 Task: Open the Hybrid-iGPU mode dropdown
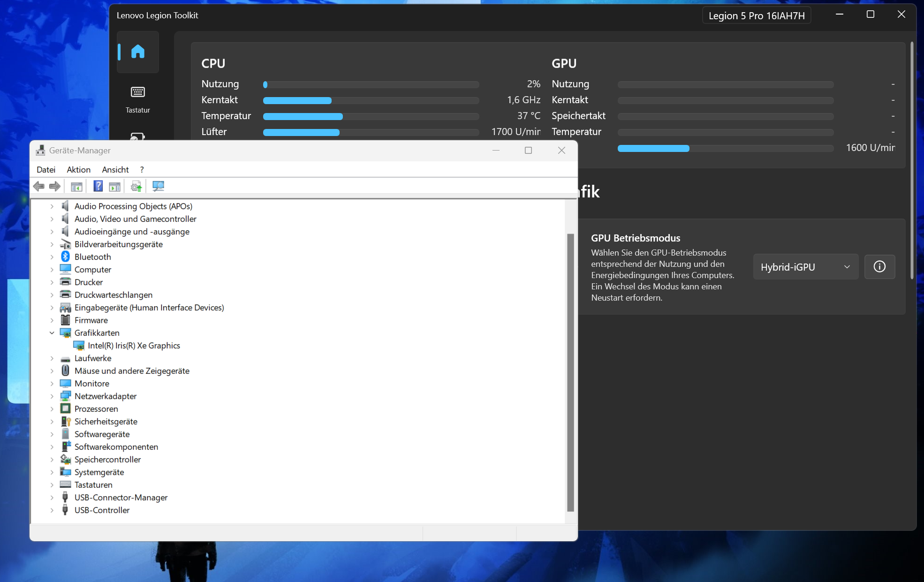click(x=805, y=267)
